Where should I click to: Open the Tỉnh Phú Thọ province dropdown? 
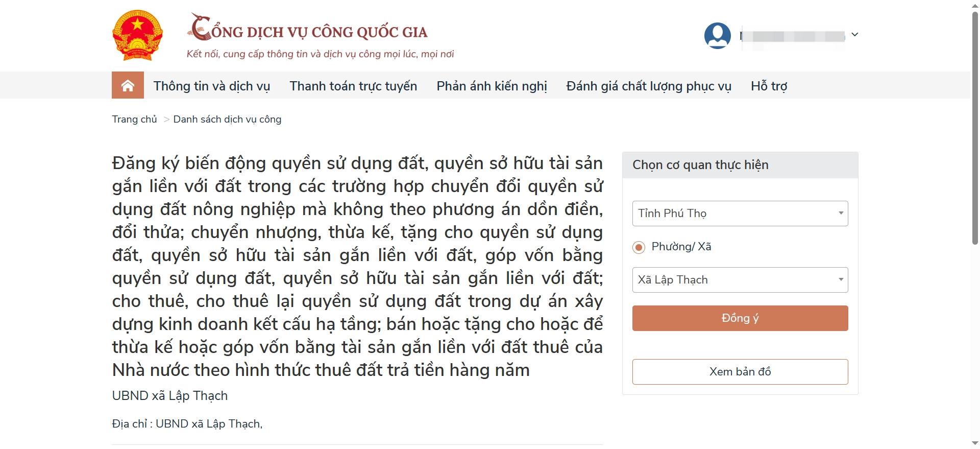(739, 213)
